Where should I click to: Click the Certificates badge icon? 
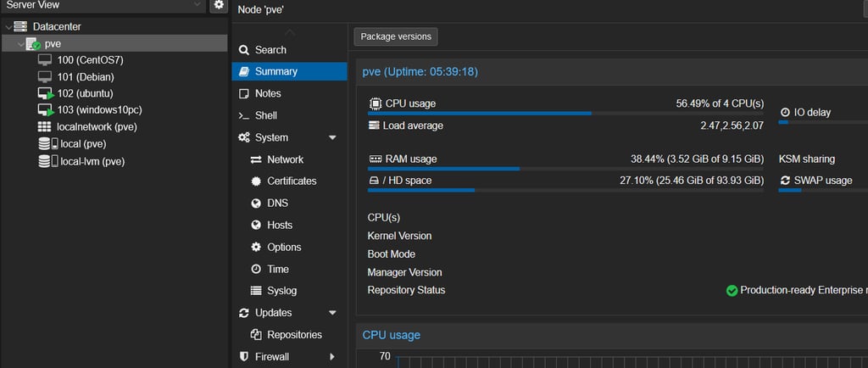point(256,181)
